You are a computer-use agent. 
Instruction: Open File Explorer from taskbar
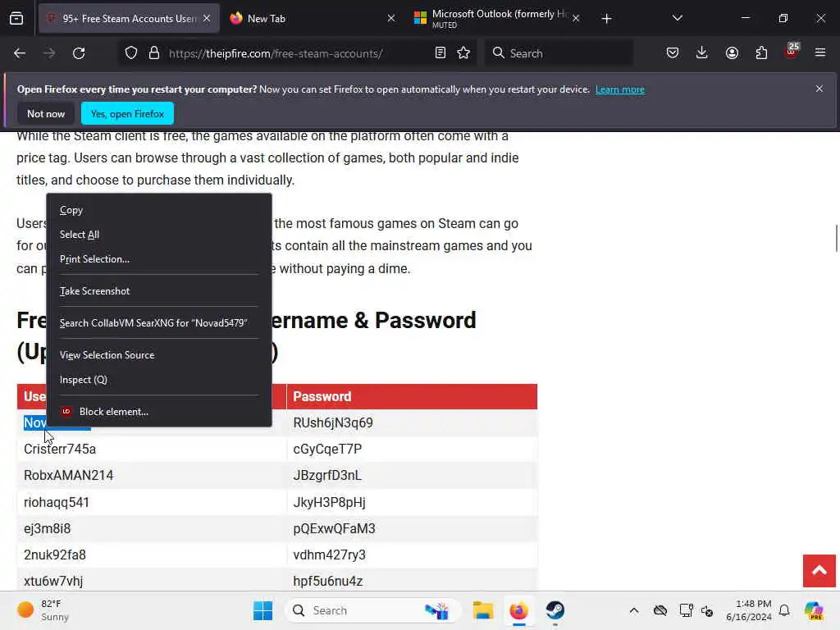[x=482, y=610]
